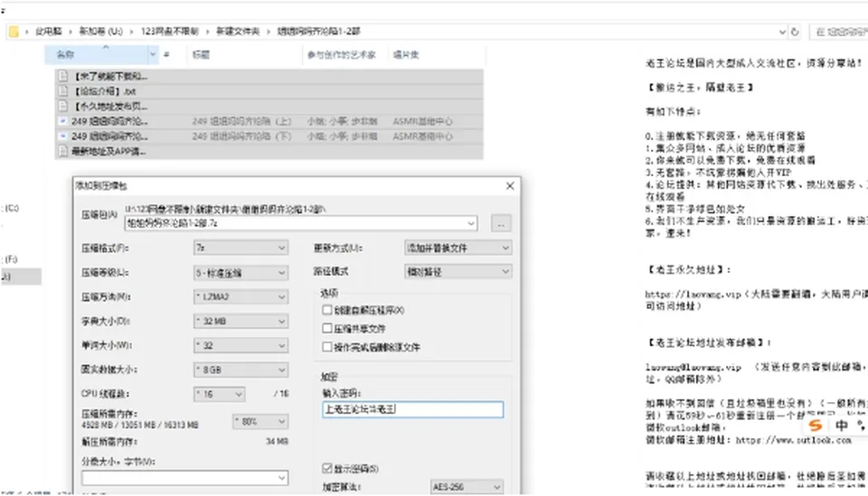868x496 pixels.
Task: Click the Explorer search box
Action: pos(838,32)
